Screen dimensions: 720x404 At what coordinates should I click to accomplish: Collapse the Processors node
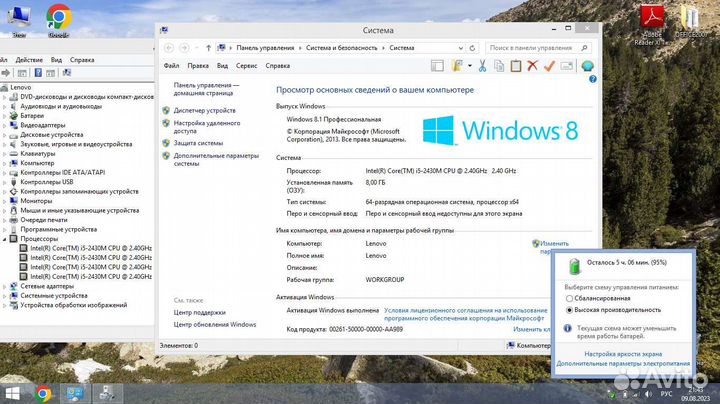tap(5, 239)
